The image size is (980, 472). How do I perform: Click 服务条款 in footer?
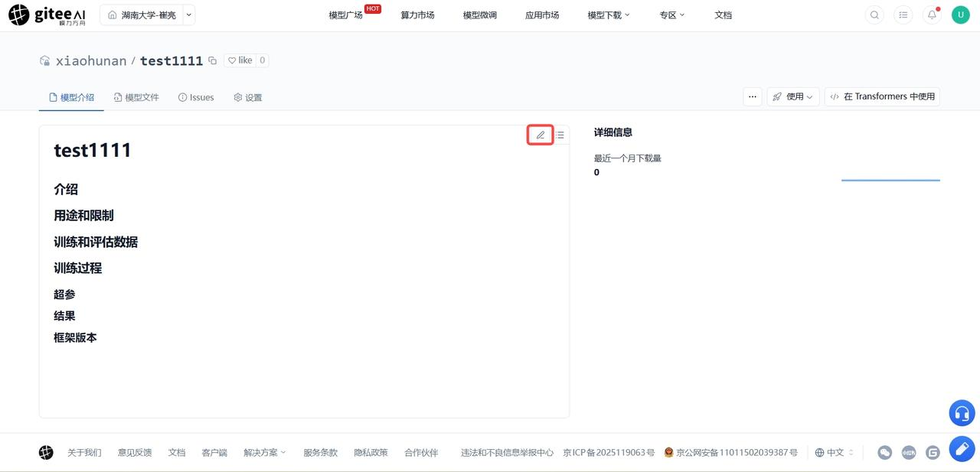pos(320,452)
